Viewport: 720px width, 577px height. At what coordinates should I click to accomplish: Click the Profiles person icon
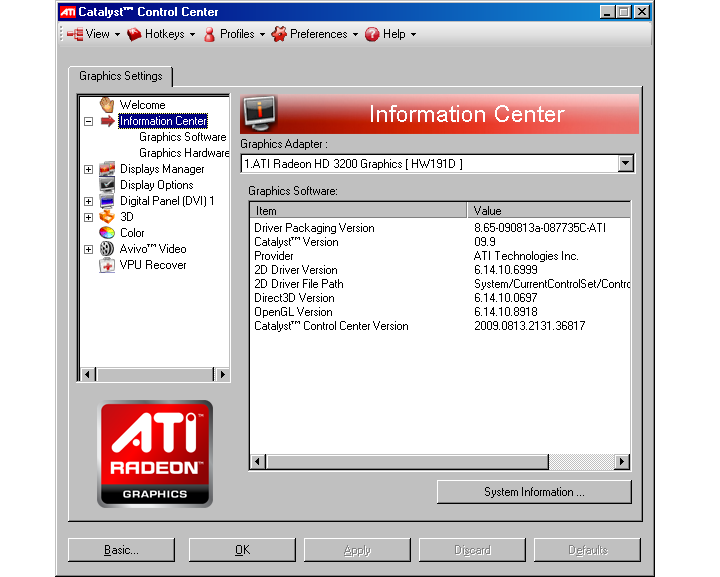click(x=209, y=34)
